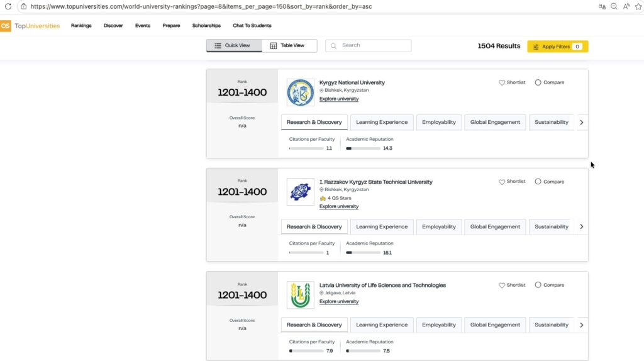This screenshot has width=644, height=361.
Task: Open the Prepare menu
Action: pyautogui.click(x=171, y=25)
